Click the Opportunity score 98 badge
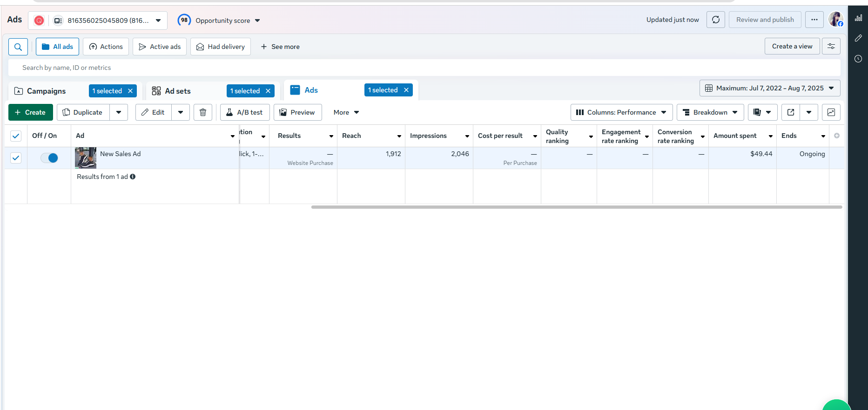The image size is (868, 410). tap(184, 20)
